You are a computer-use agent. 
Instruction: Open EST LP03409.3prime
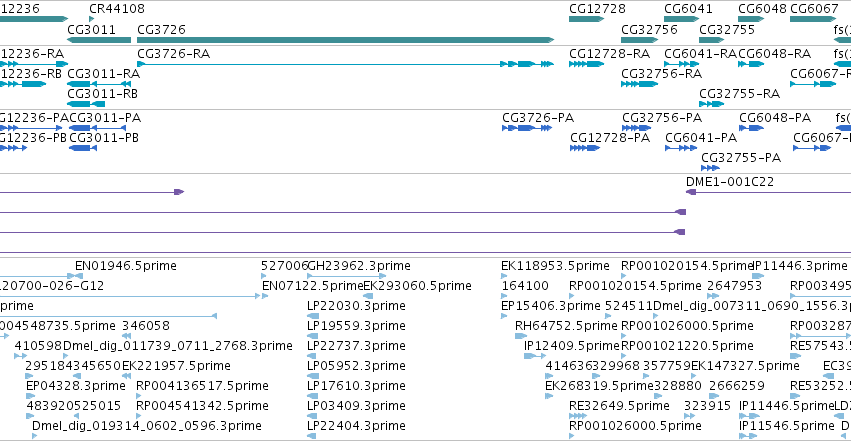click(x=356, y=406)
